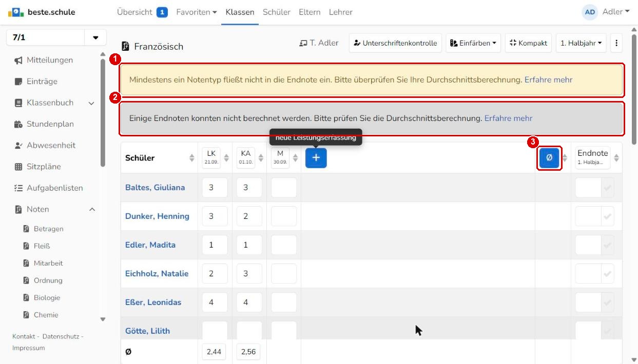Open the 1. Halbjahr dropdown

pyautogui.click(x=581, y=43)
